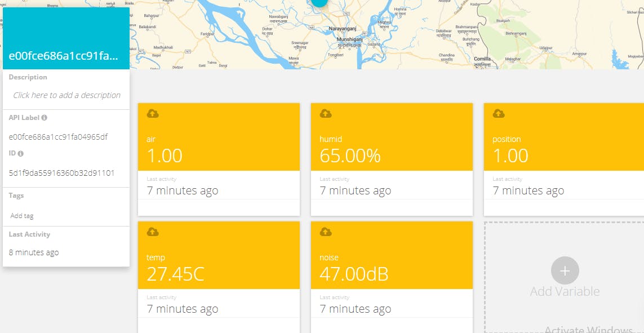Image resolution: width=644 pixels, height=333 pixels.
Task: Click the position value 1.00
Action: click(510, 156)
